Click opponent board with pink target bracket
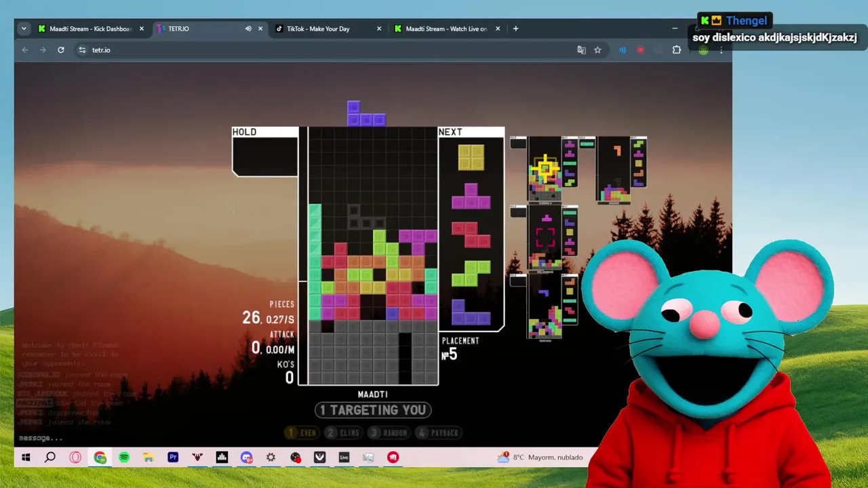Screen dimensions: 868x488 (x=545, y=237)
